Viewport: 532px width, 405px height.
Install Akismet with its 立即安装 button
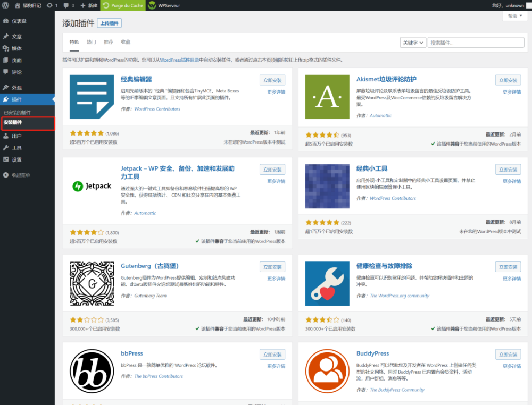[x=508, y=80]
